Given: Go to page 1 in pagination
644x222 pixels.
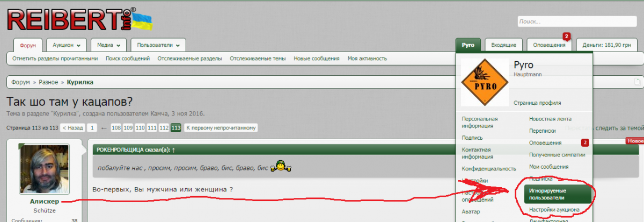Looking at the screenshot, I should pos(92,128).
